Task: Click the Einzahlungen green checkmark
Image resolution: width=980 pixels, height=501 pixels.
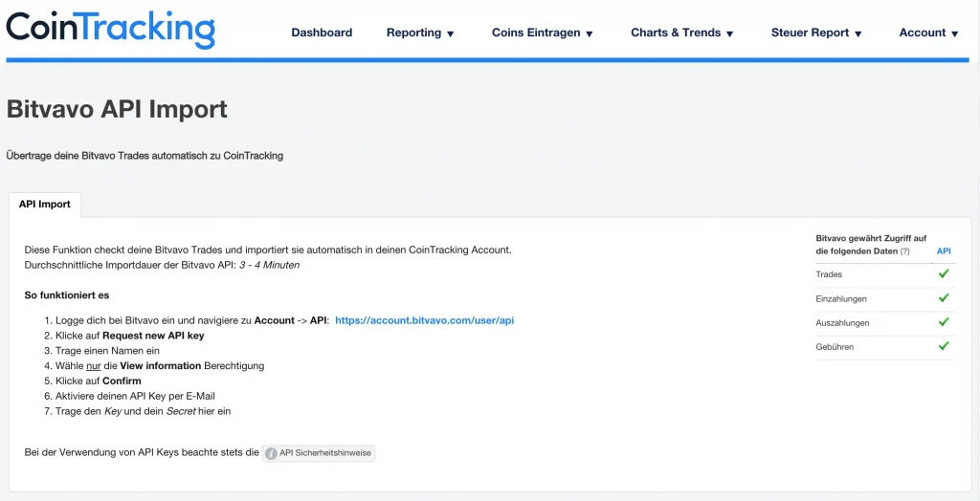Action: [944, 298]
